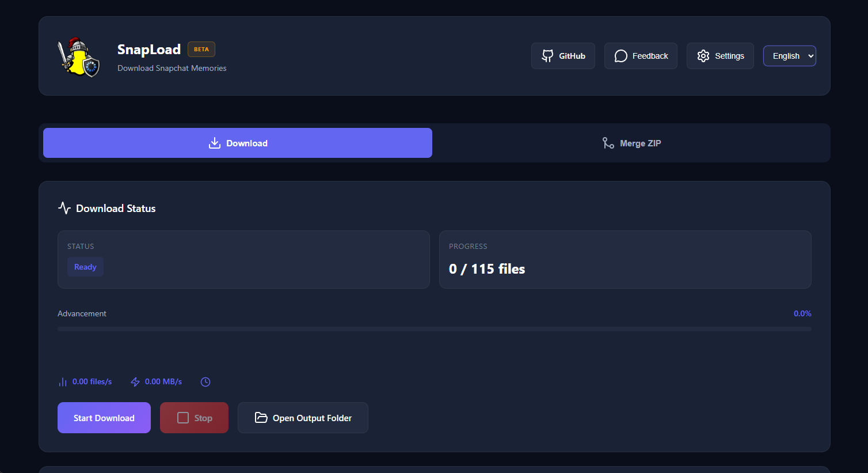Click the open folder icon
868x473 pixels.
[x=261, y=418]
